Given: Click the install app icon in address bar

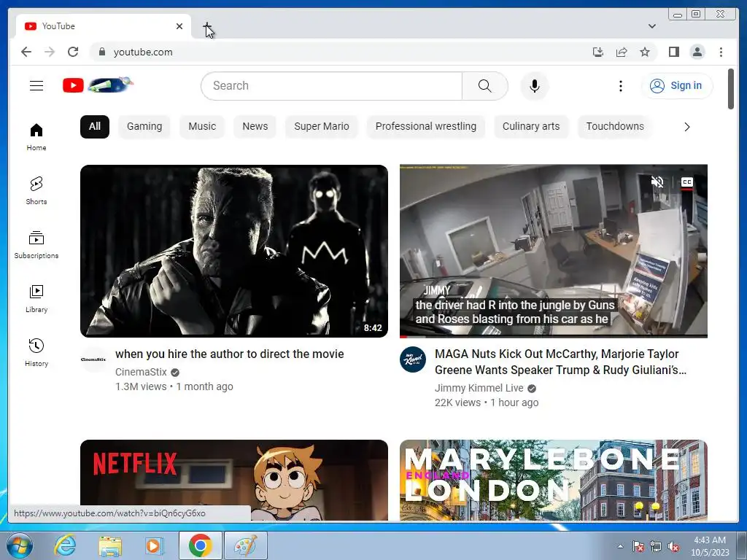Looking at the screenshot, I should pyautogui.click(x=598, y=52).
